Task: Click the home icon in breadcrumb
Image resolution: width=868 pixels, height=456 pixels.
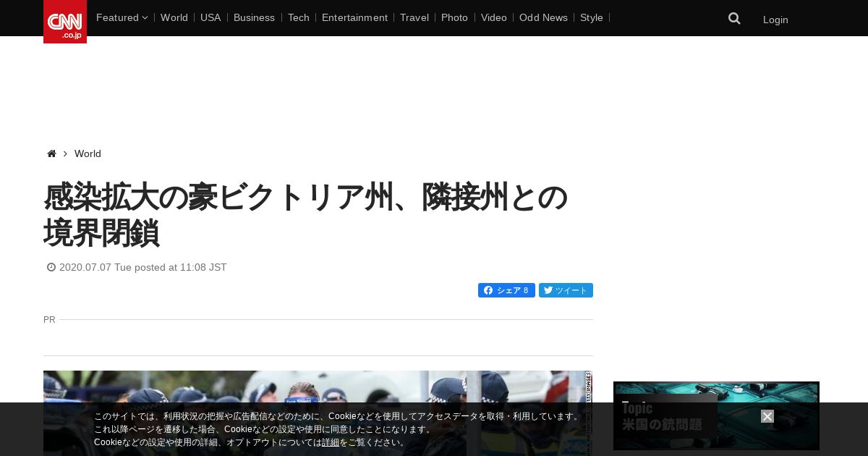Action: (x=51, y=153)
